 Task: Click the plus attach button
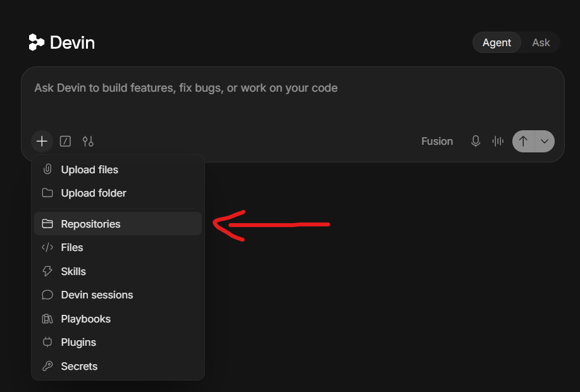[42, 141]
